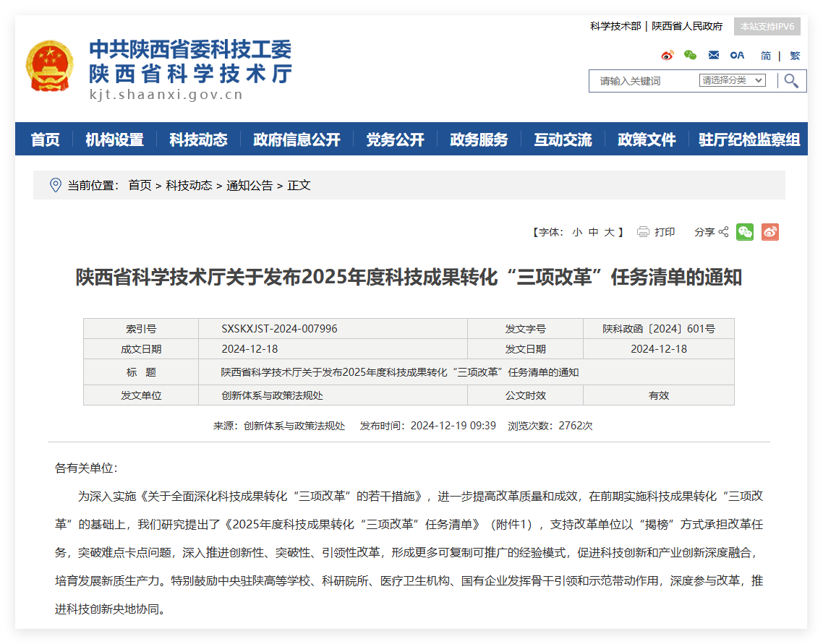Viewport: 823px width, 644px height.
Task: Follow the 科学技术部 link
Action: tap(615, 26)
